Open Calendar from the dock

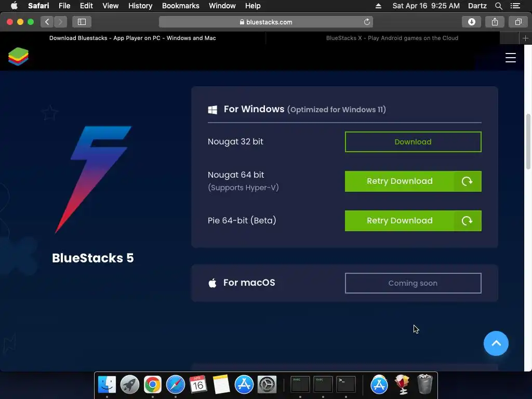point(198,384)
